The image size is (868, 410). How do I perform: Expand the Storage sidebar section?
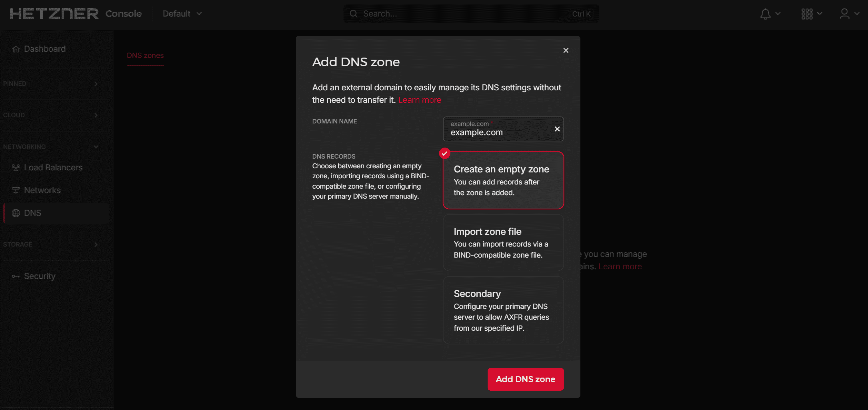pos(96,244)
